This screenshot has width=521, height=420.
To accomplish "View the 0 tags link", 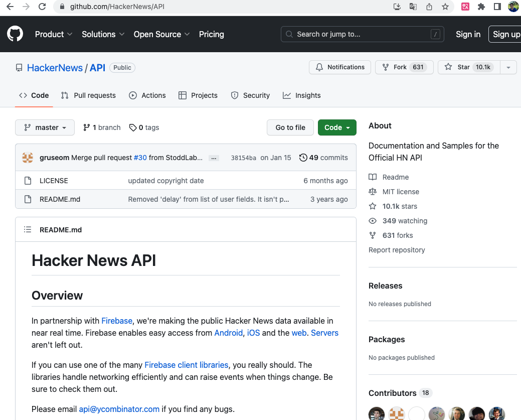I will [144, 127].
